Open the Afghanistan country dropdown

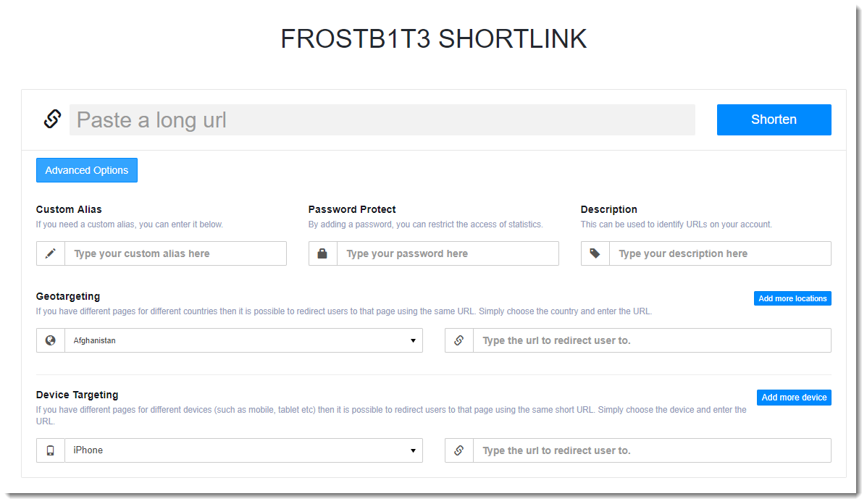point(244,340)
